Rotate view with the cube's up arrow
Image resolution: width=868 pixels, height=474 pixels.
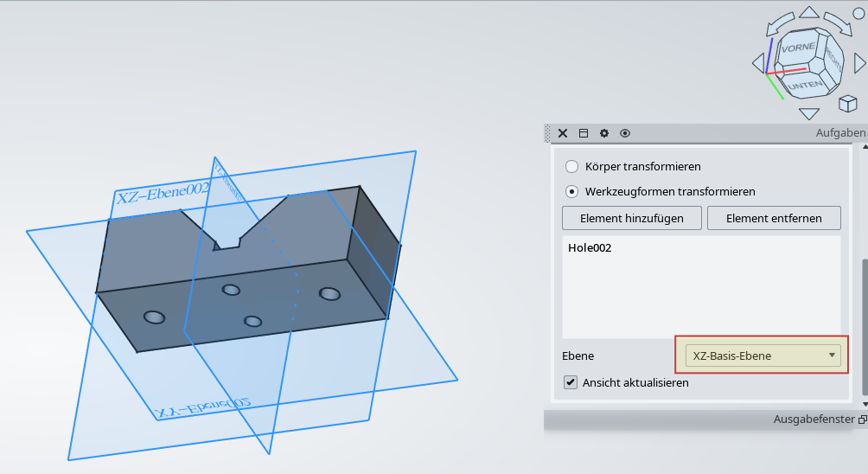[808, 12]
